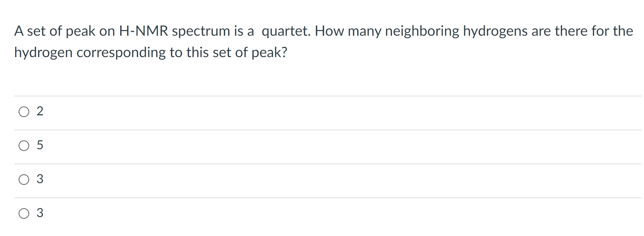The width and height of the screenshot is (644, 236).
Task: Choose the first answer option labeled 3
Action: [24, 180]
